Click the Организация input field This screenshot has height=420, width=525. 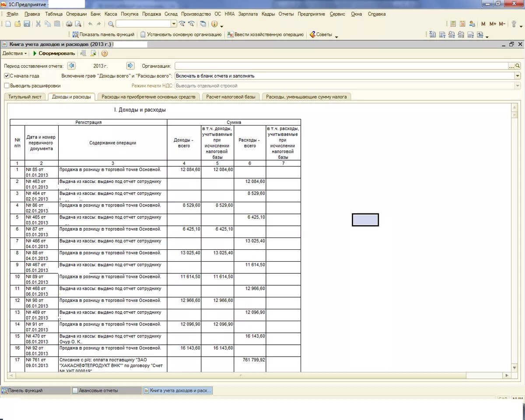(x=341, y=66)
